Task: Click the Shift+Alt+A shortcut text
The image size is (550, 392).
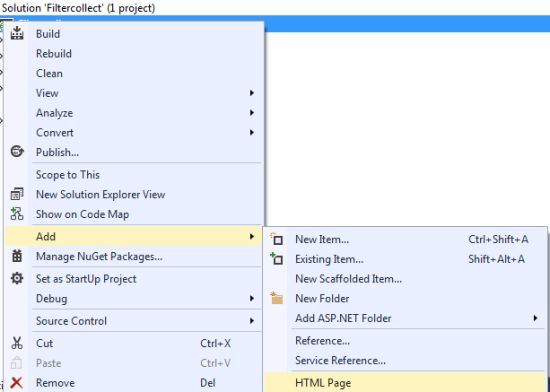Action: click(x=496, y=259)
